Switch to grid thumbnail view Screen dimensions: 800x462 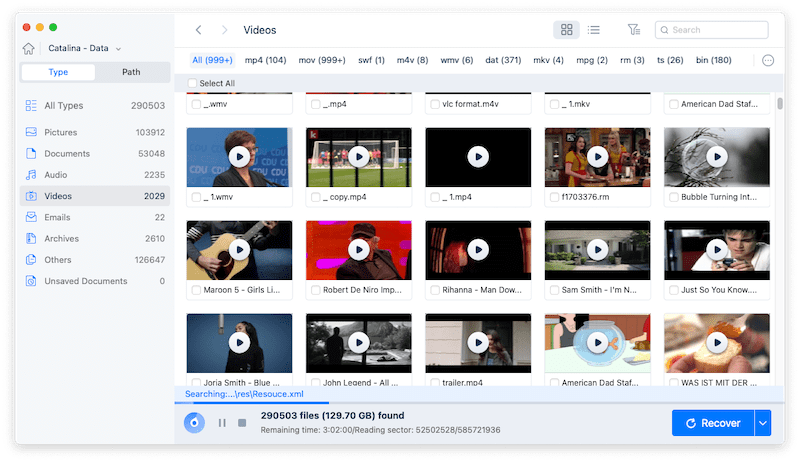coord(566,30)
